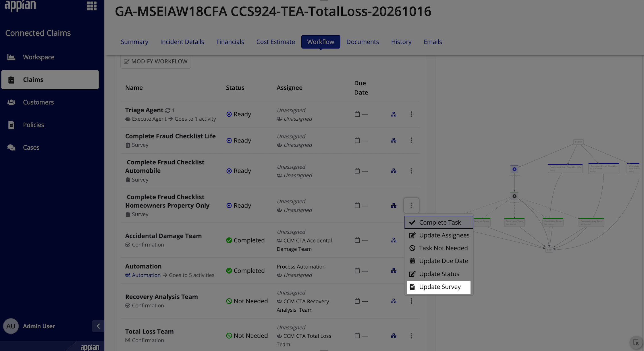644x351 pixels.
Task: Switch to the Incident Details tab
Action: point(182,42)
